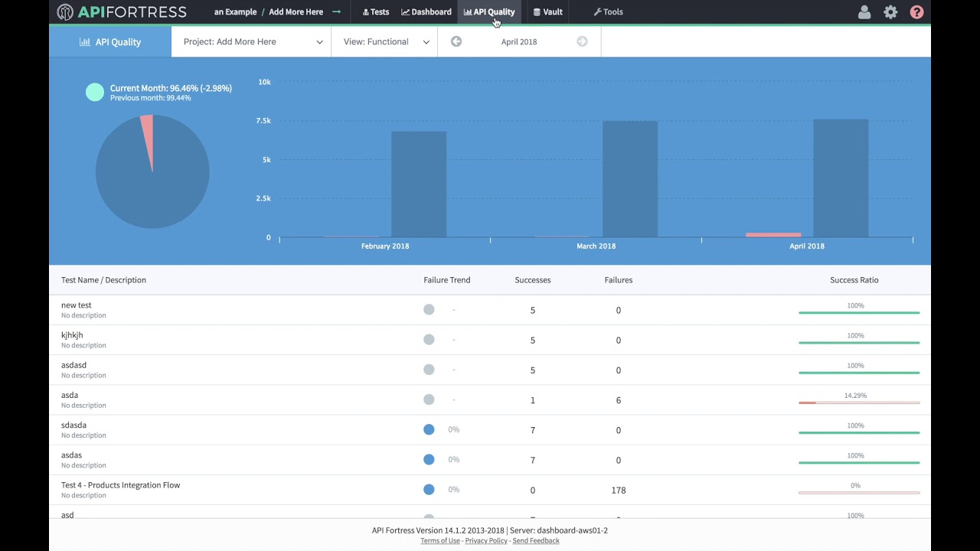Viewport: 980px width, 551px height.
Task: Click the April 2018 tall success bar
Action: [841, 178]
